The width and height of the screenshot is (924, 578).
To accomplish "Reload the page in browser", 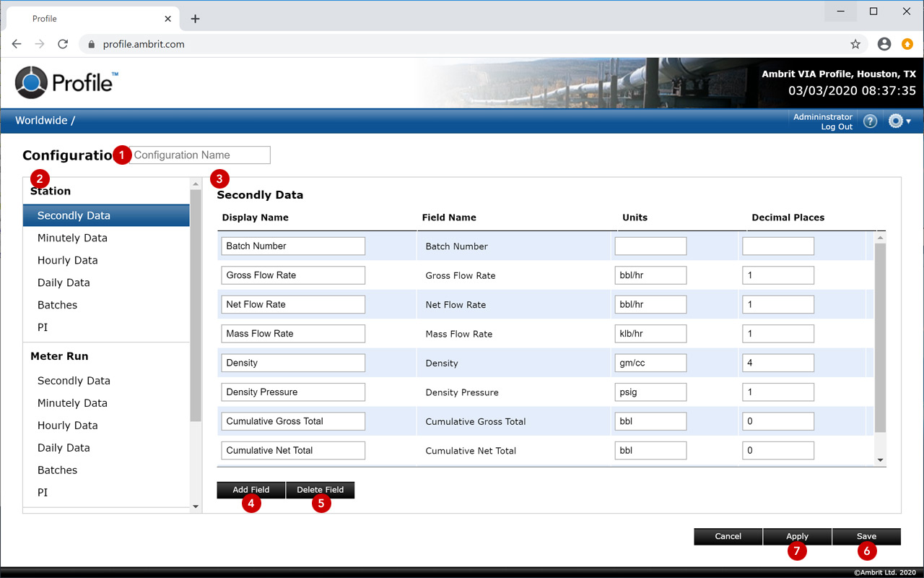I will click(63, 44).
